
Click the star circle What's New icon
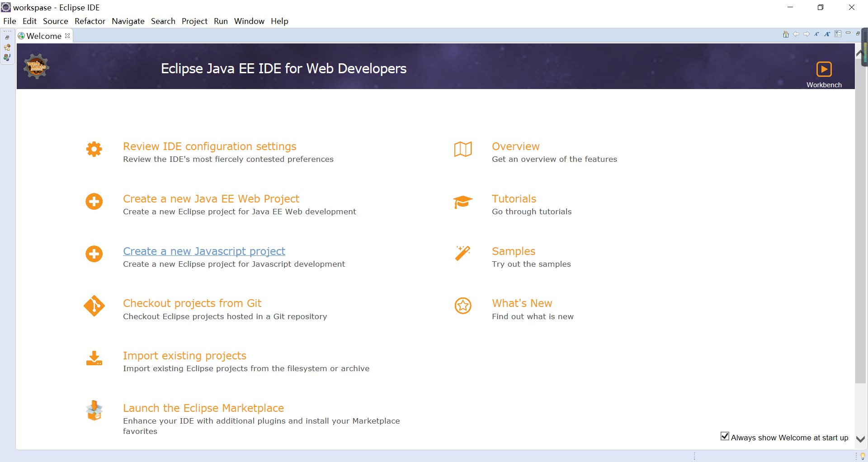pos(463,306)
